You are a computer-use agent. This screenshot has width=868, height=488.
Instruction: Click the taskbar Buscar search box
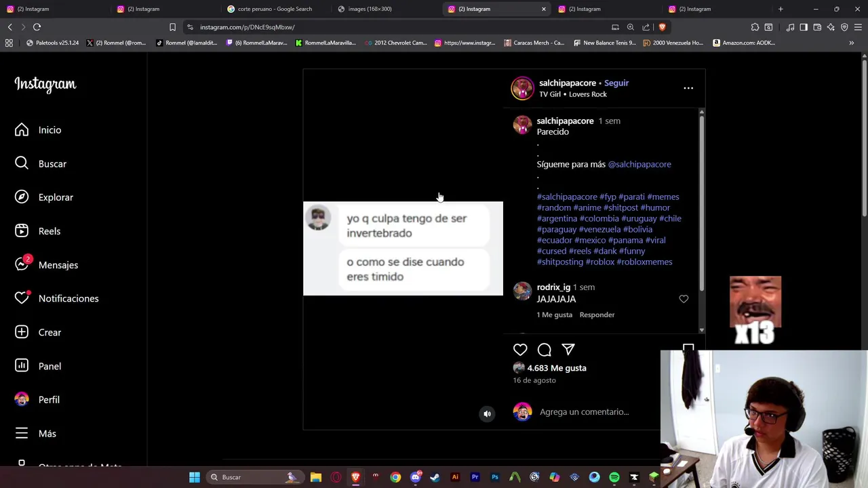[x=254, y=477]
